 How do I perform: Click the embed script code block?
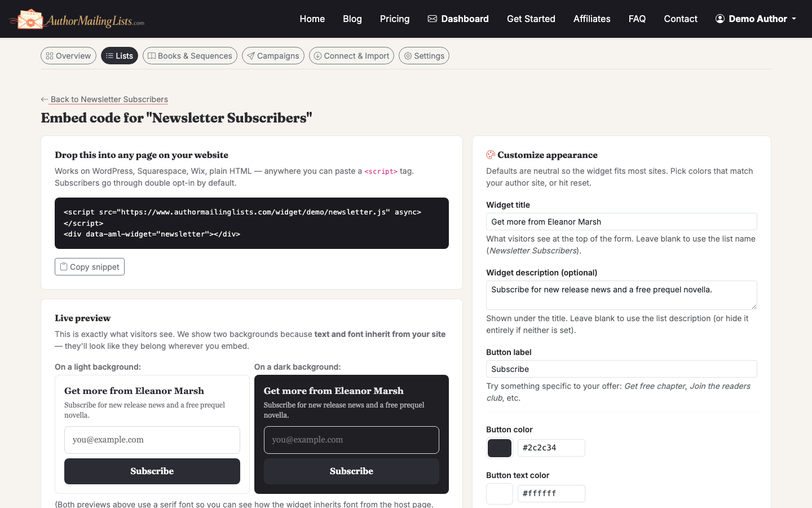coord(251,223)
